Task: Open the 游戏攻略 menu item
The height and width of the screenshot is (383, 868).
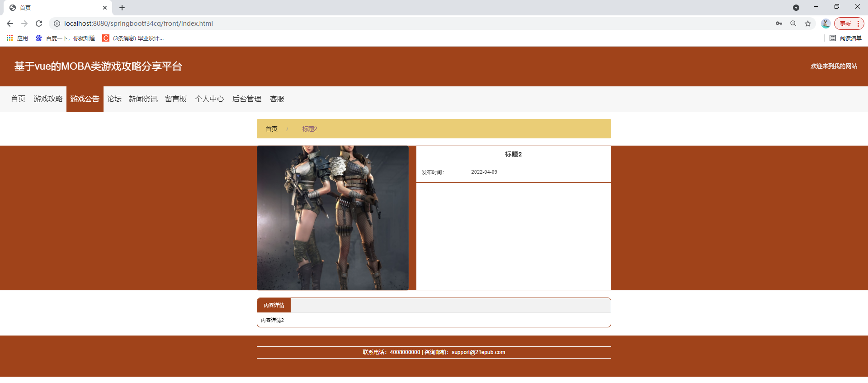Action: tap(48, 99)
